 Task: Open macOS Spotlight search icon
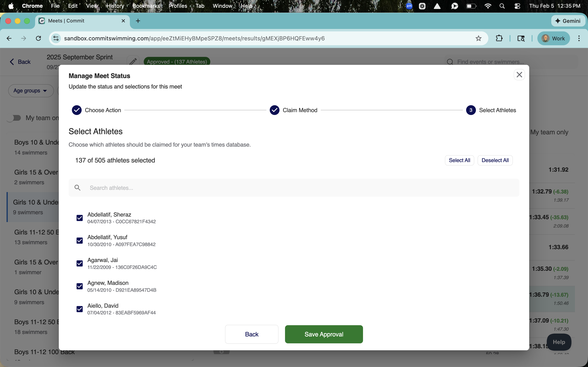(x=502, y=6)
